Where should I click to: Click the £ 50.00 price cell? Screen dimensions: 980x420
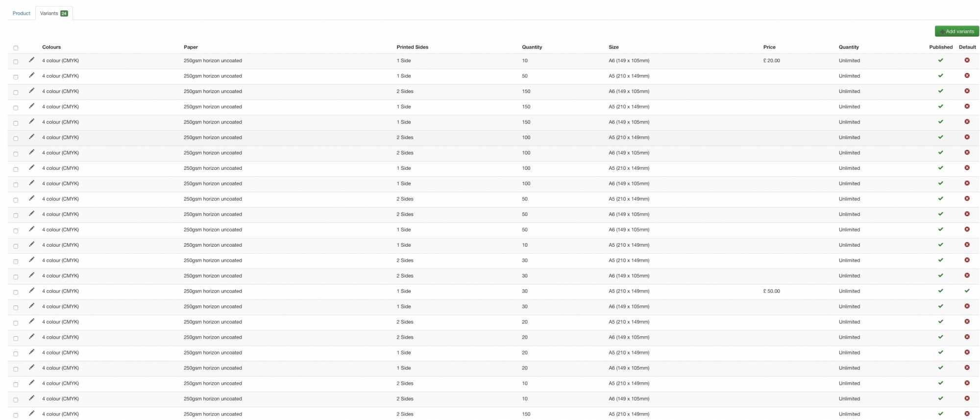(771, 291)
